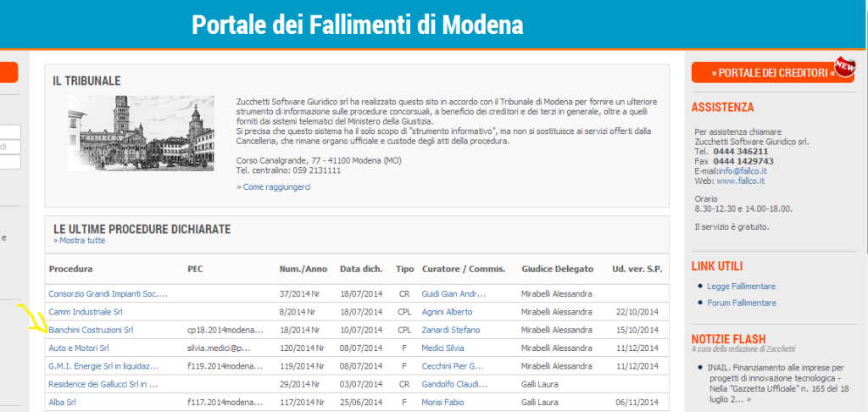Click PEC cp18.2014modena… cell

coord(225,330)
